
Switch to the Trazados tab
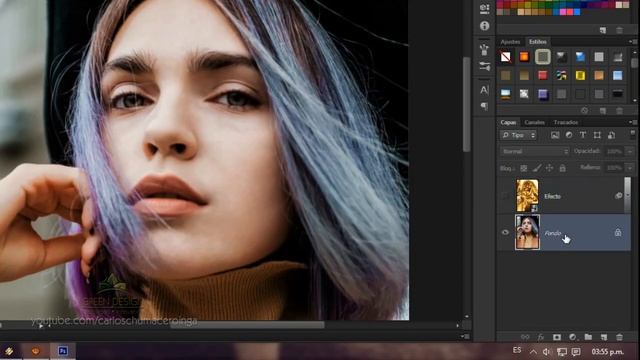pyautogui.click(x=566, y=122)
